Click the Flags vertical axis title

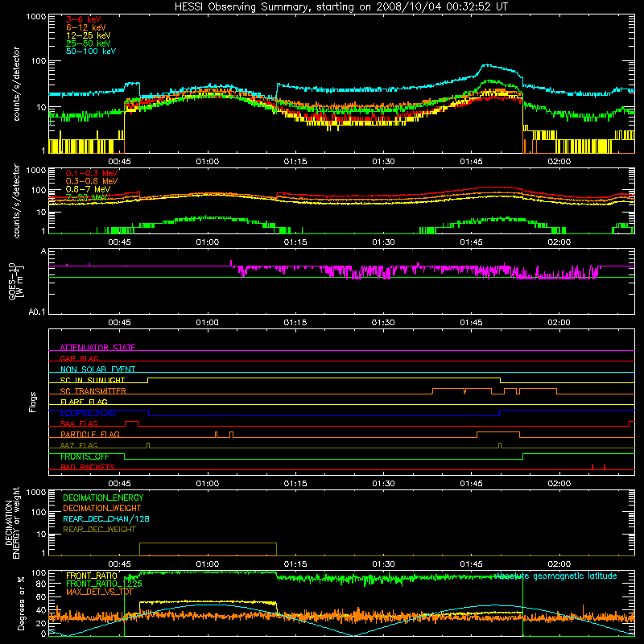click(32, 402)
